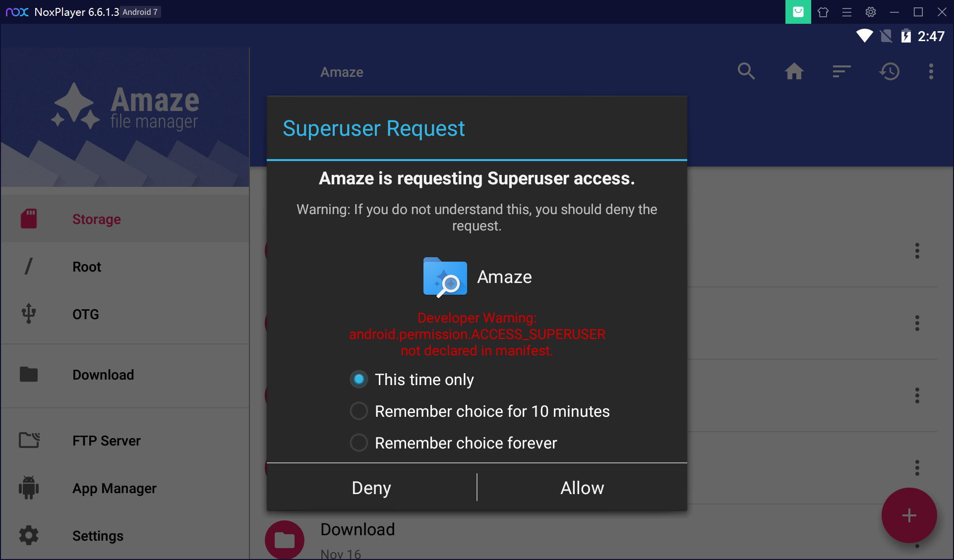954x560 pixels.
Task: Click the Nov 16 date text
Action: click(341, 555)
